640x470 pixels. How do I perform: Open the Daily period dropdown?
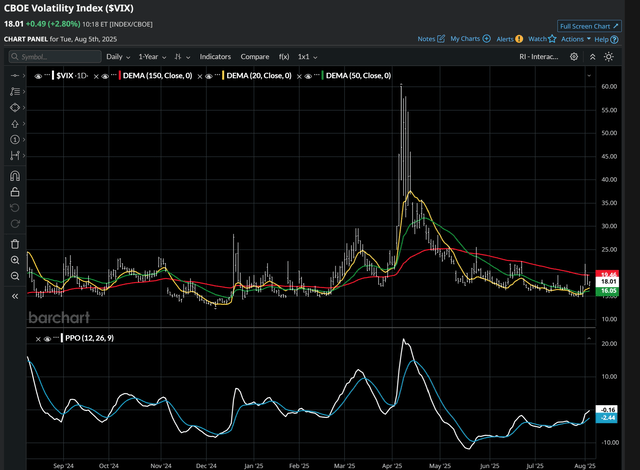coord(118,57)
